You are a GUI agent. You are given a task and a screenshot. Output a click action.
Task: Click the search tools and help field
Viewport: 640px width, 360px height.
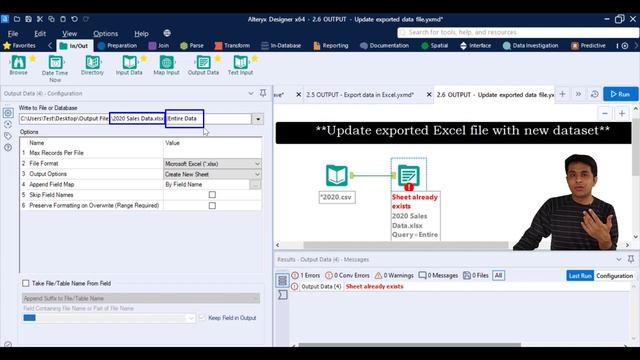(518, 32)
